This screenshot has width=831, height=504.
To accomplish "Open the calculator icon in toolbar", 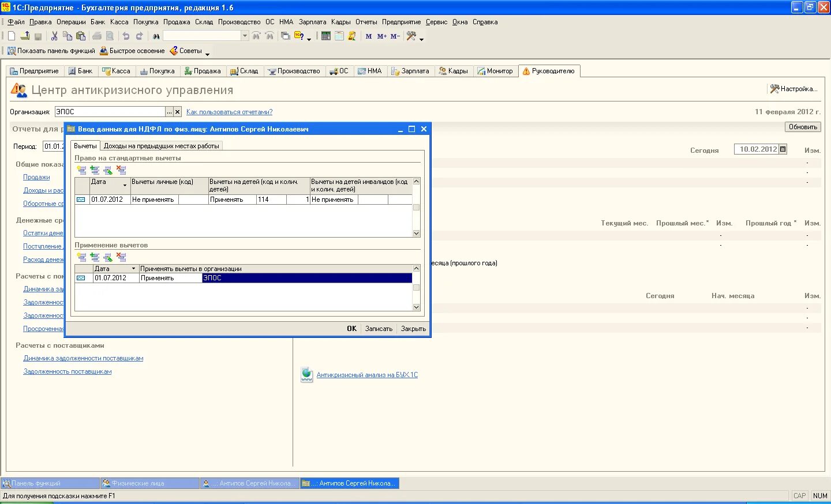I will tap(326, 36).
